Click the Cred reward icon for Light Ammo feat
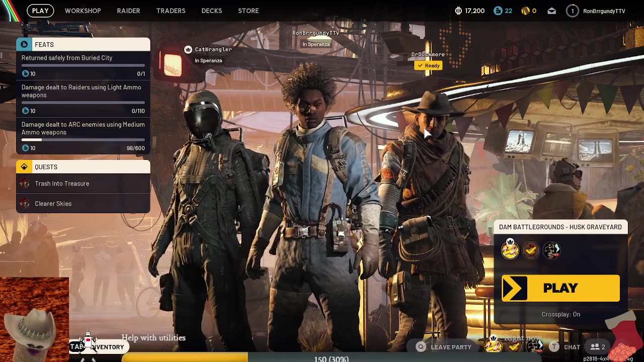 (x=25, y=111)
